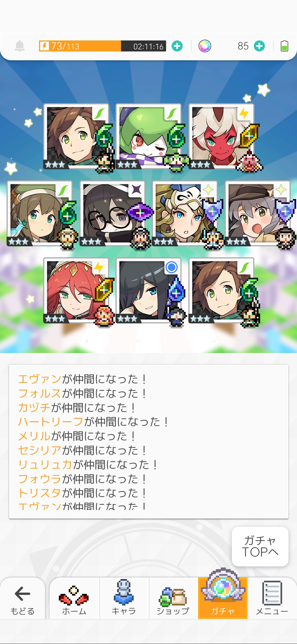
Task: Tap the notification bell icon
Action: (x=20, y=46)
